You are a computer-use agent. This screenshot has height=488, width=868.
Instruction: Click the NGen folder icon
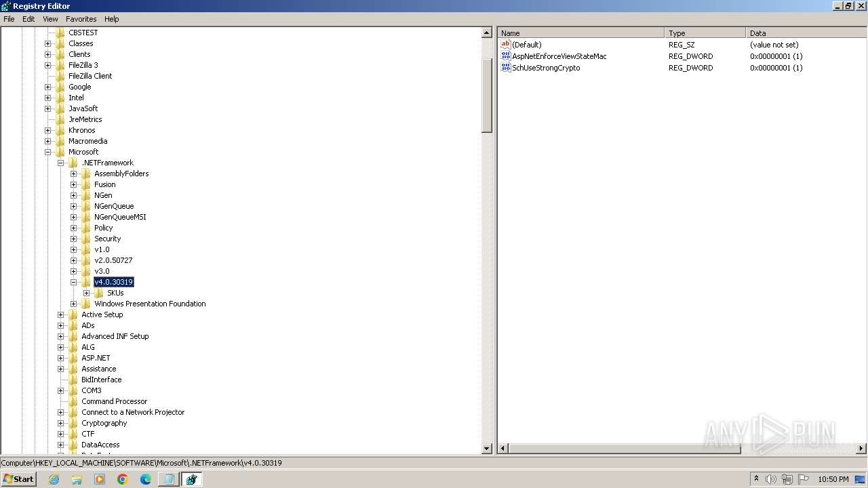pos(86,195)
